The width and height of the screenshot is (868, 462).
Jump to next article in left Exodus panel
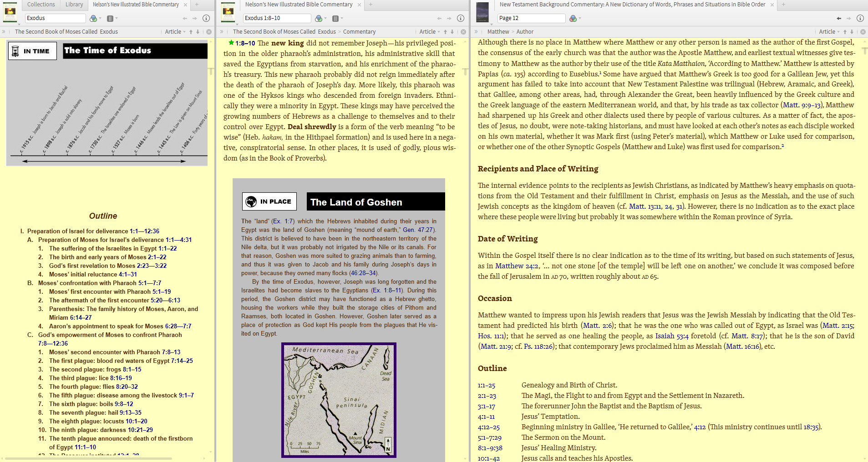click(x=198, y=32)
